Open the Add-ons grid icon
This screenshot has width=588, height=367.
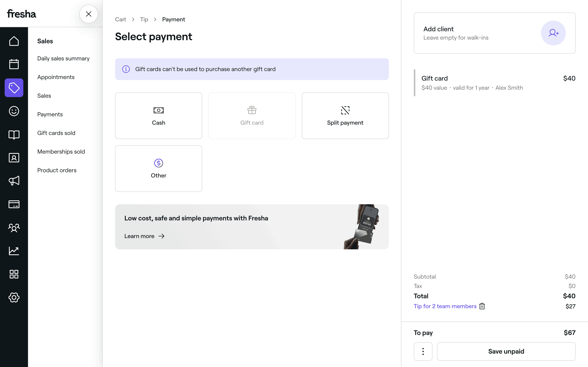(x=14, y=274)
